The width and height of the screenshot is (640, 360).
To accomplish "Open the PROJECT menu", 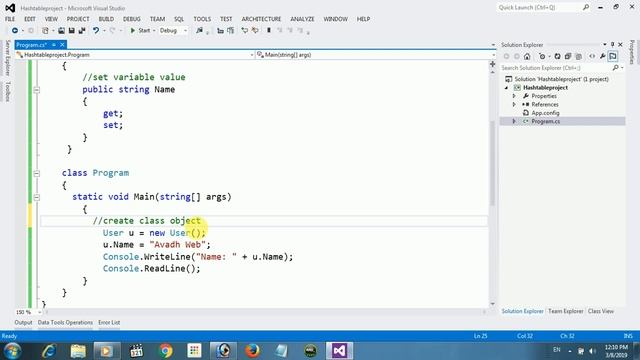I will (x=78, y=19).
